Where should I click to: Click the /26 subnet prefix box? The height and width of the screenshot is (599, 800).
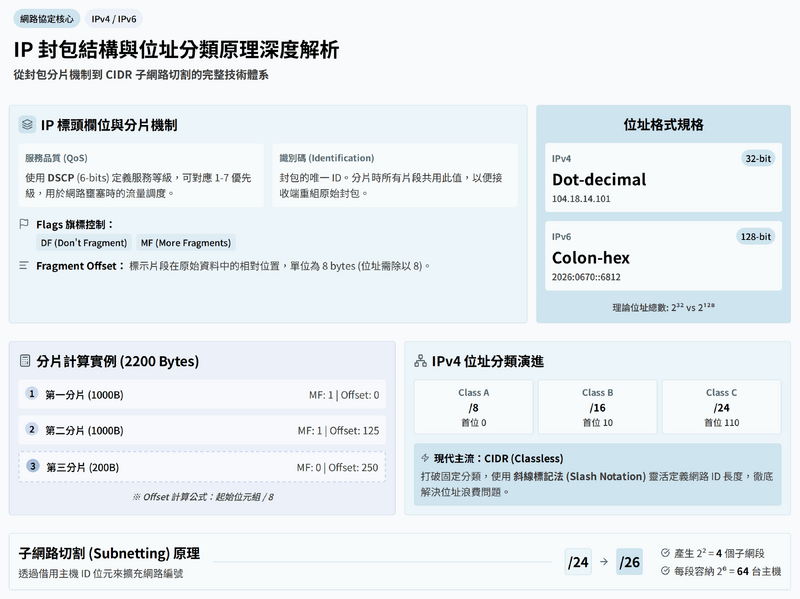[630, 562]
